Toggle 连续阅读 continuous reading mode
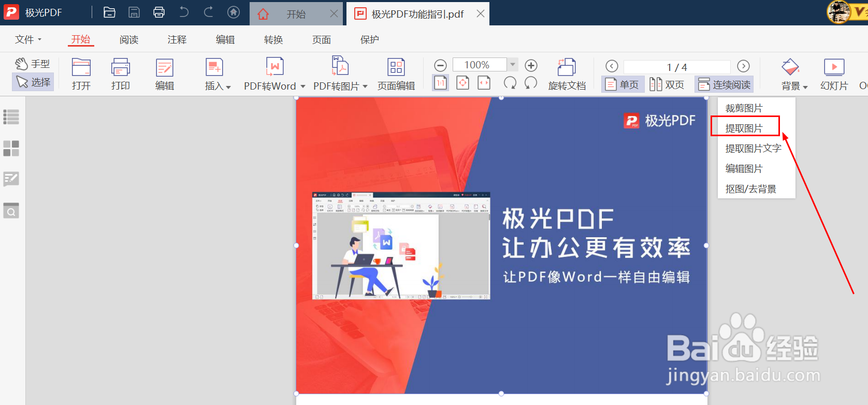 [724, 84]
